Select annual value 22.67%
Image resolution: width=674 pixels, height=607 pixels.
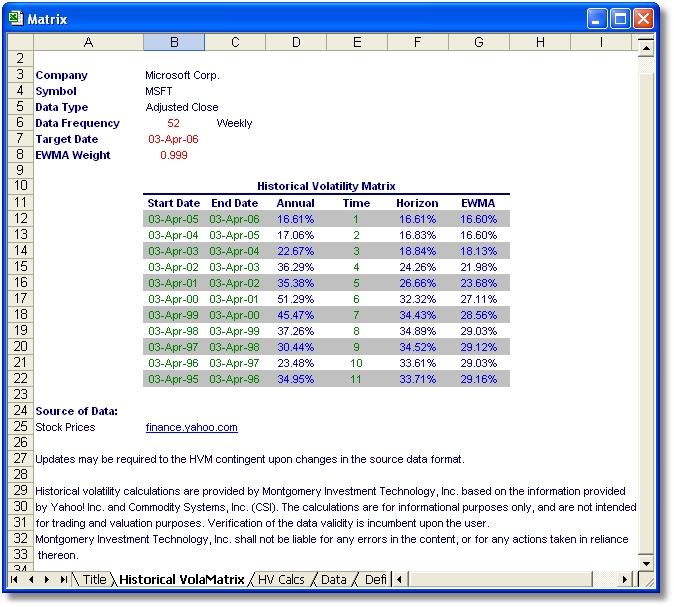pyautogui.click(x=296, y=251)
